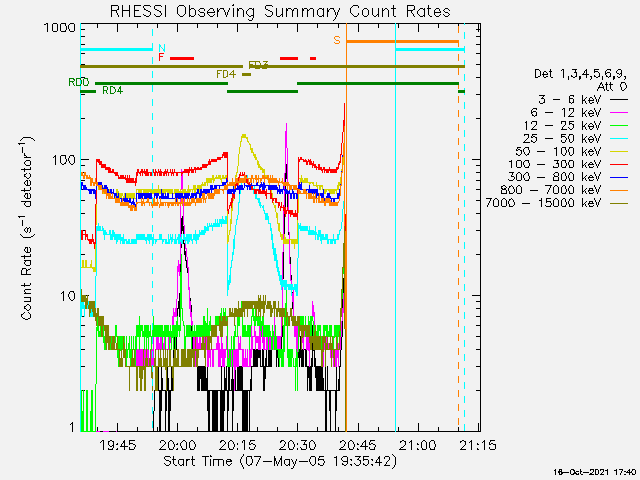Click the green line swatch for 12 - 25 keV

619,126
